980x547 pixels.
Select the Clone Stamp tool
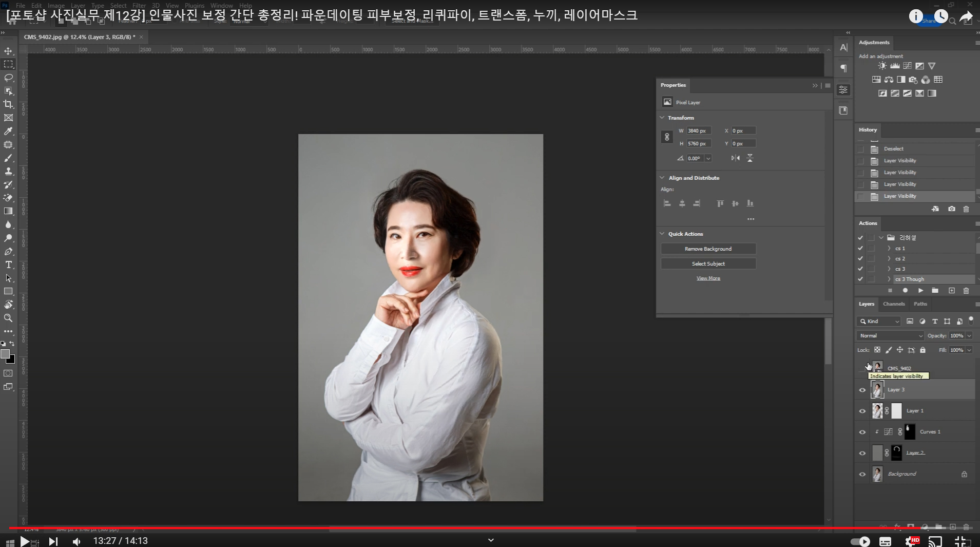pos(8,172)
